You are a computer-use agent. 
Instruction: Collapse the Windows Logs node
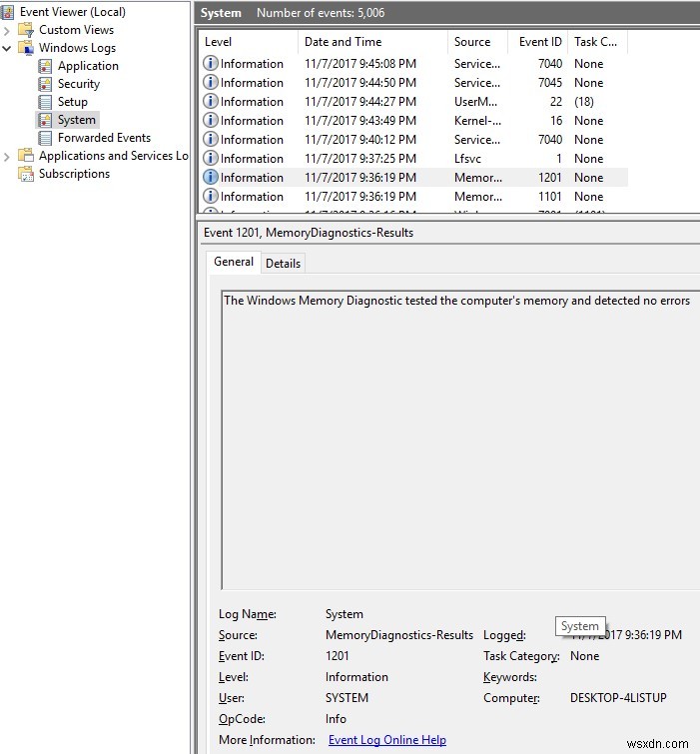pyautogui.click(x=7, y=49)
